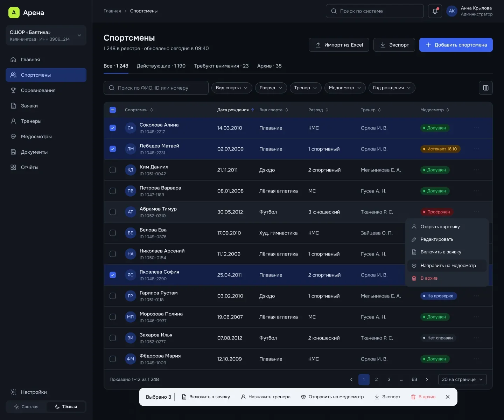Close the bulk selection bar
Image resolution: width=504 pixels, height=420 pixels.
coord(448,397)
